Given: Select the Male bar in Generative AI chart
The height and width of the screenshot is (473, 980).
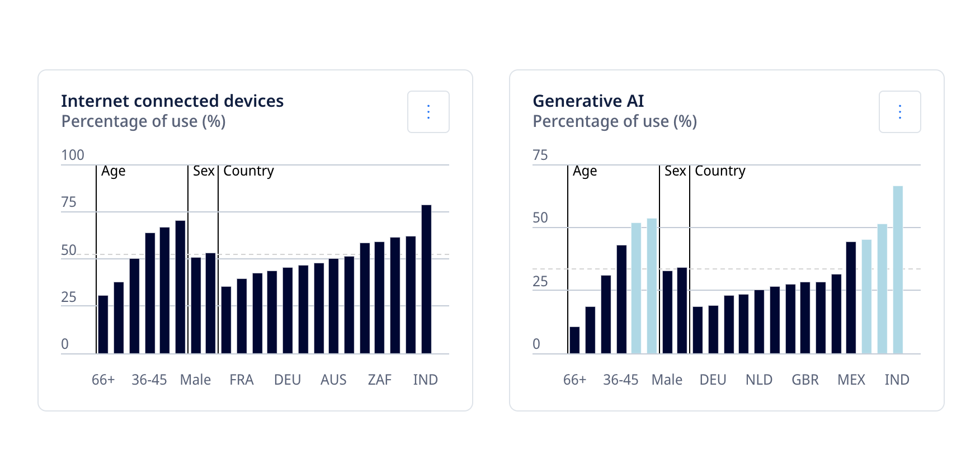Looking at the screenshot, I should pyautogui.click(x=667, y=312).
